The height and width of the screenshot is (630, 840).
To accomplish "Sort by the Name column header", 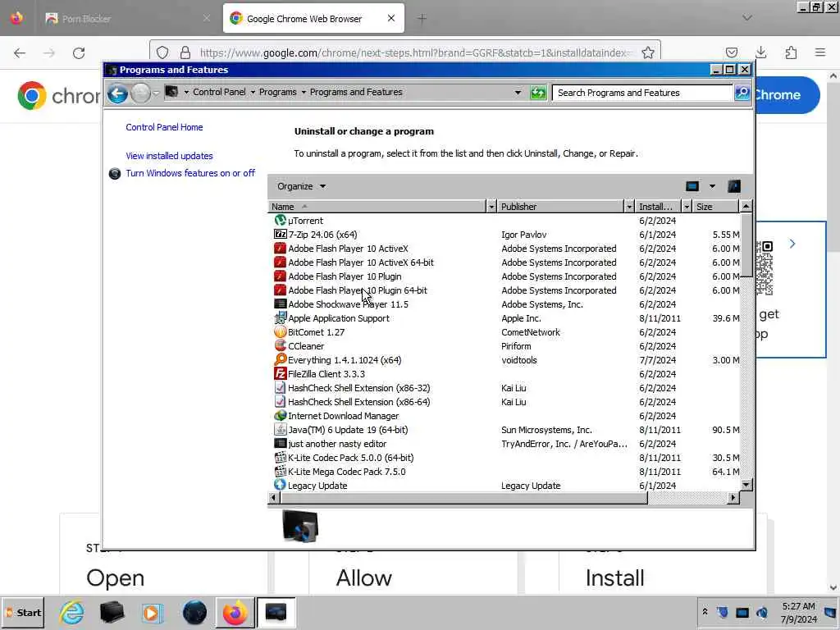I will (x=377, y=206).
